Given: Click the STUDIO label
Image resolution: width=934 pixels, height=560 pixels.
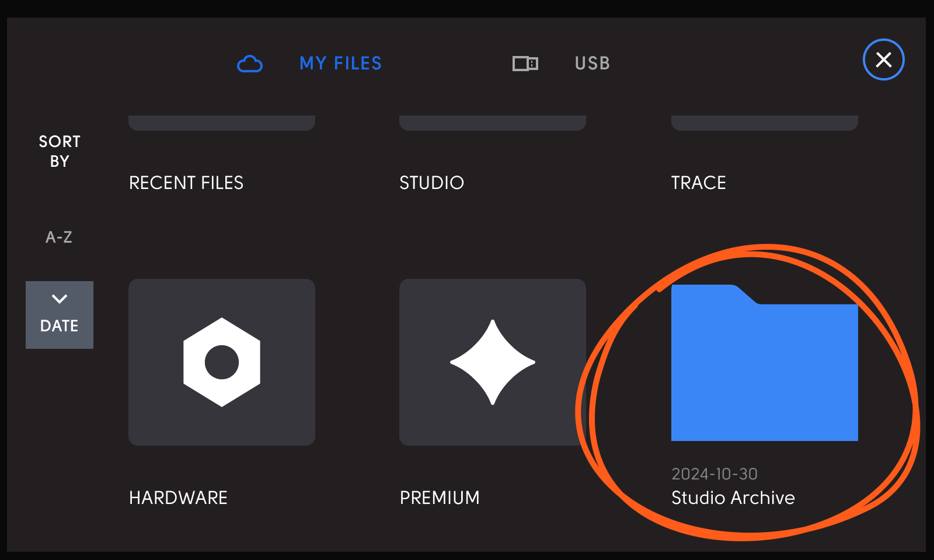Looking at the screenshot, I should point(431,183).
